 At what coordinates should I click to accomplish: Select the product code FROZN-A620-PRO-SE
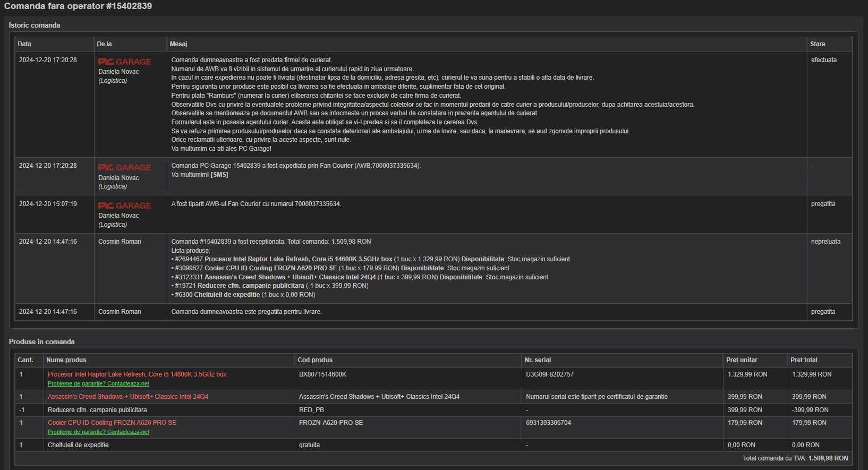331,423
